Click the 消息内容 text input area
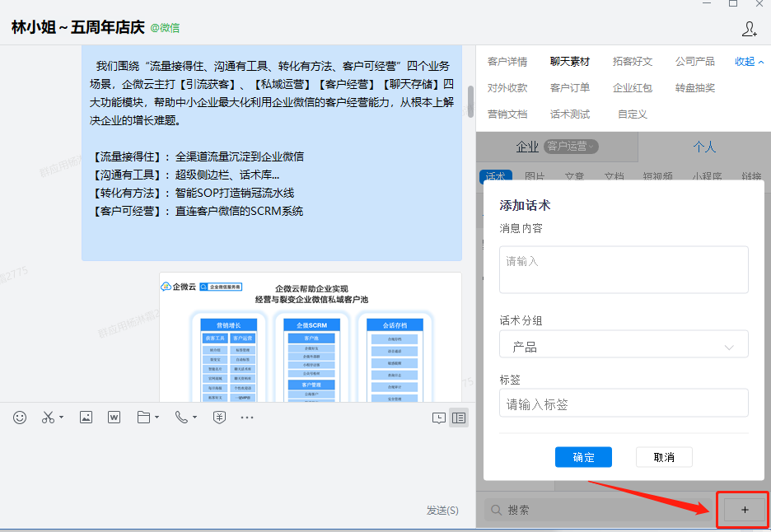This screenshot has height=532, width=771. point(624,269)
